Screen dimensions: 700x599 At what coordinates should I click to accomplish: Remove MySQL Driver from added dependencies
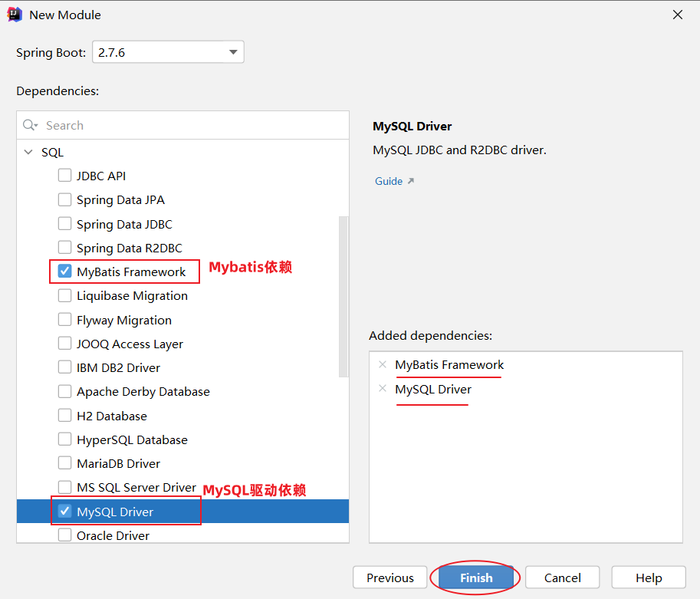383,389
